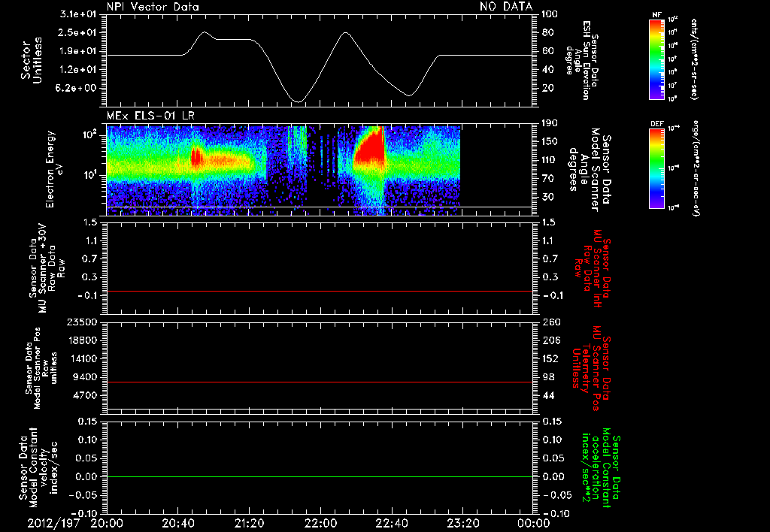This screenshot has width=770, height=532.
Task: Click the '206' telemetry axis tick
Action: 550,340
